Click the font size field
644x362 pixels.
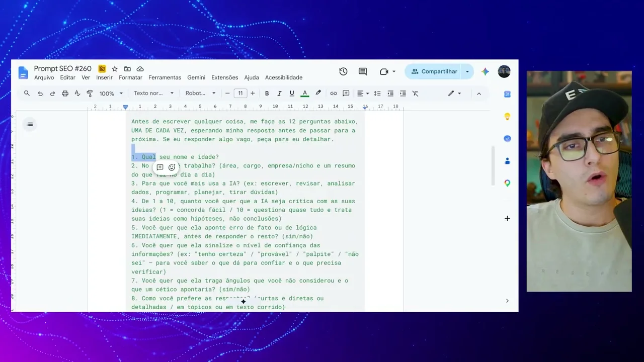coord(240,94)
